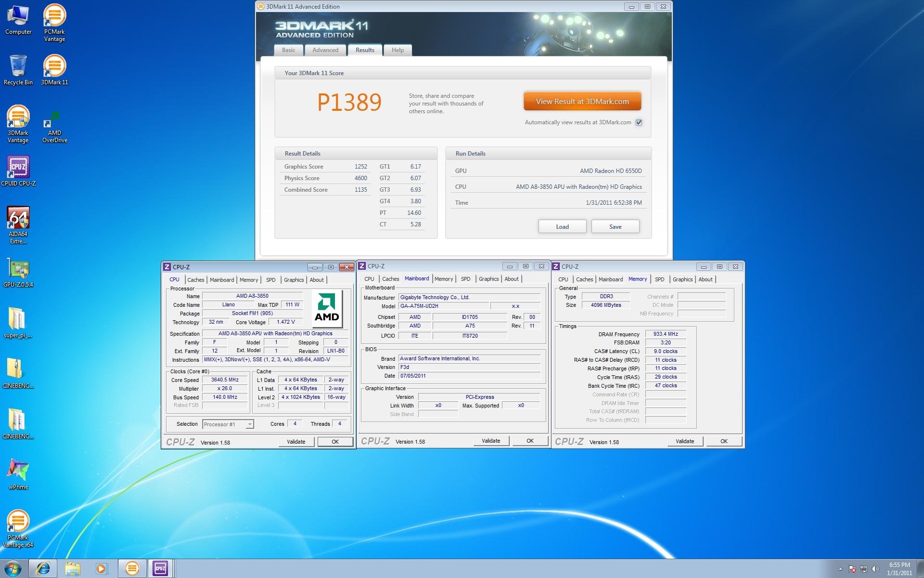The width and height of the screenshot is (924, 578).
Task: Switch to the Basic tab in 3DMark 11
Action: [289, 50]
